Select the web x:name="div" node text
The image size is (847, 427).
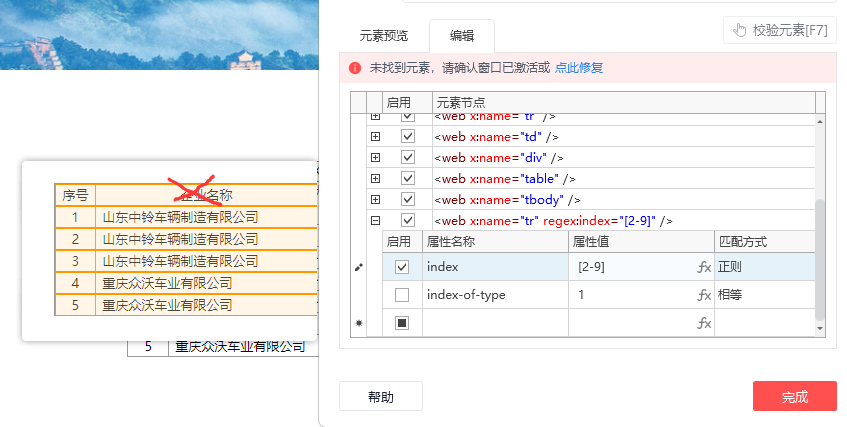pos(499,158)
